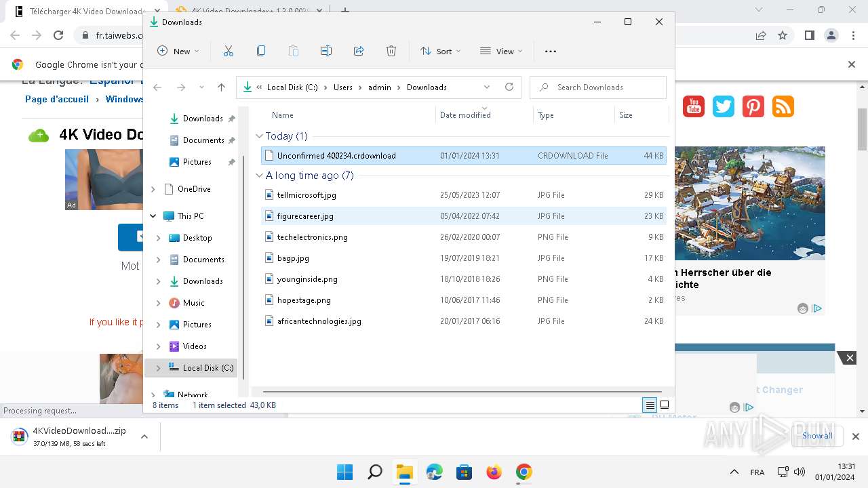Click the Rename icon in toolbar
The height and width of the screenshot is (488, 868).
[326, 51]
